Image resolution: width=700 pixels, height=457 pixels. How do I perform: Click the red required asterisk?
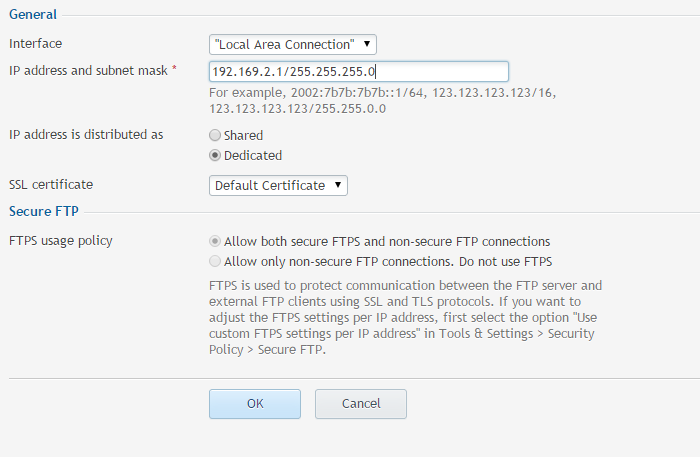175,69
